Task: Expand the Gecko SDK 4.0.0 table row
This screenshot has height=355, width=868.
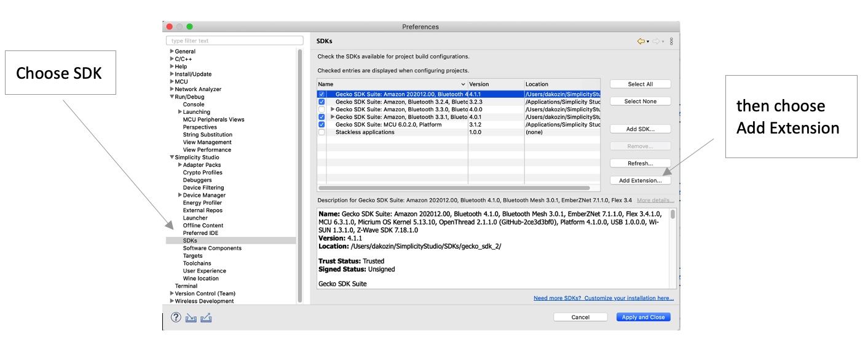Action: [333, 110]
